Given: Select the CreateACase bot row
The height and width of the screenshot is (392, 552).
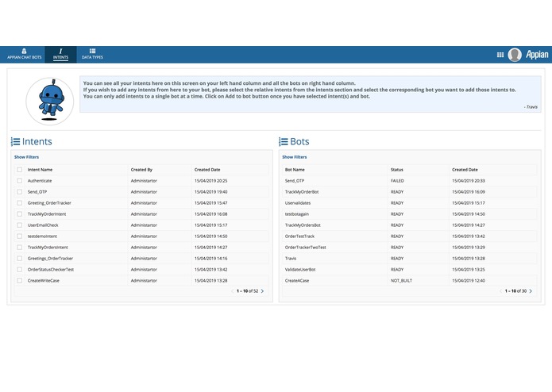Looking at the screenshot, I should (x=409, y=281).
